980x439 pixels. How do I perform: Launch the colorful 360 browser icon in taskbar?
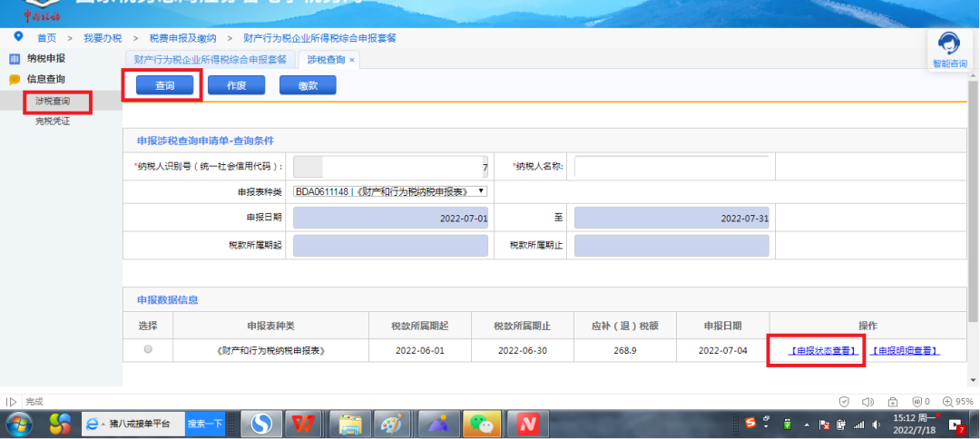[61, 424]
